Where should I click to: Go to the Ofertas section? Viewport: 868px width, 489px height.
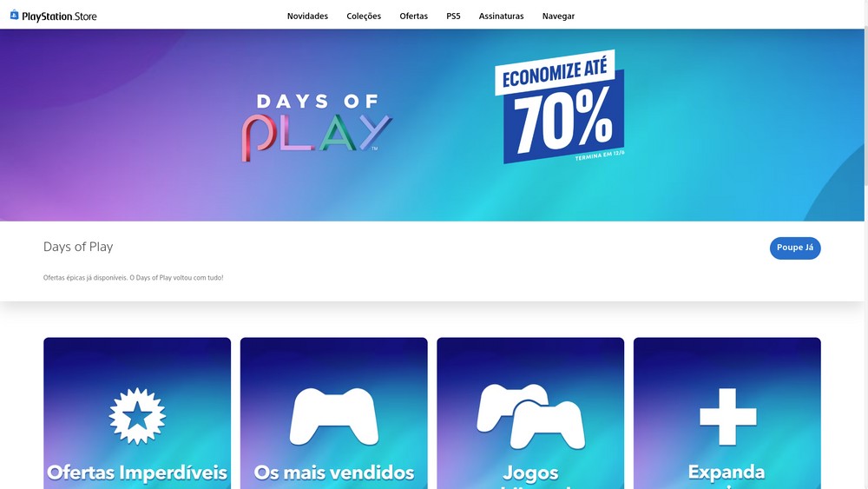click(x=413, y=16)
